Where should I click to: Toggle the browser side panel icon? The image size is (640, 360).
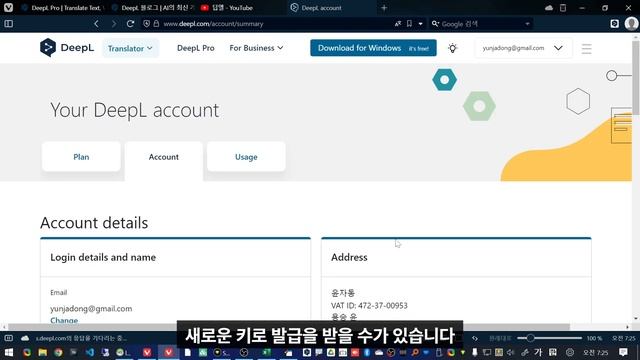pos(8,24)
